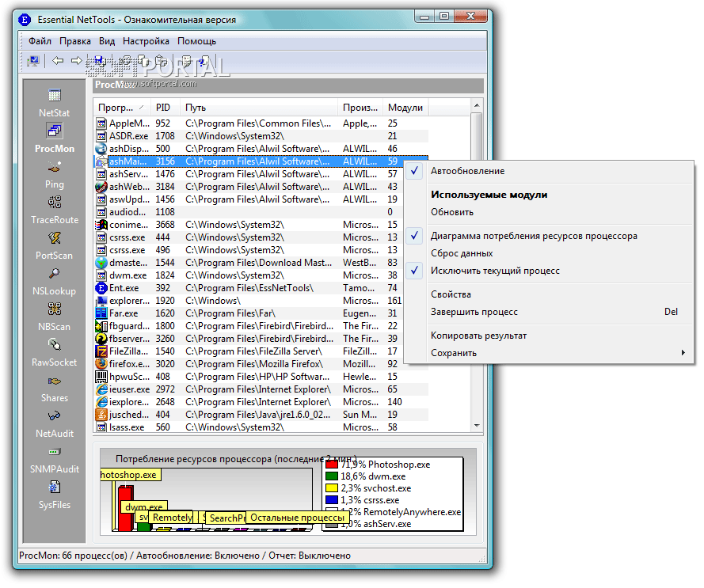Open the Правка menu
This screenshot has height=588, width=704.
pos(75,41)
